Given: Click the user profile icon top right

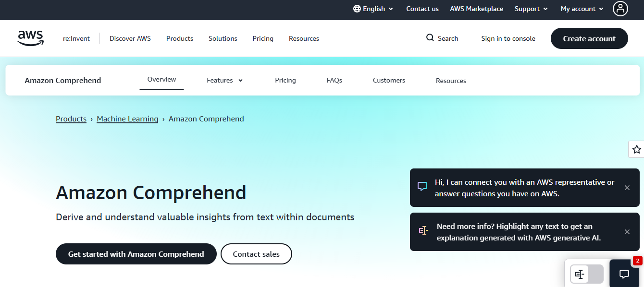Looking at the screenshot, I should point(620,9).
